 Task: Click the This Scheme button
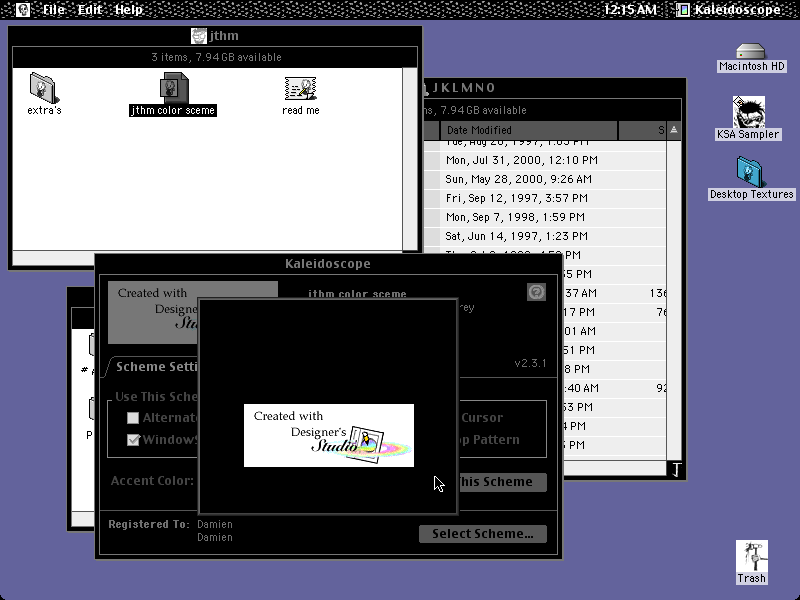click(503, 482)
